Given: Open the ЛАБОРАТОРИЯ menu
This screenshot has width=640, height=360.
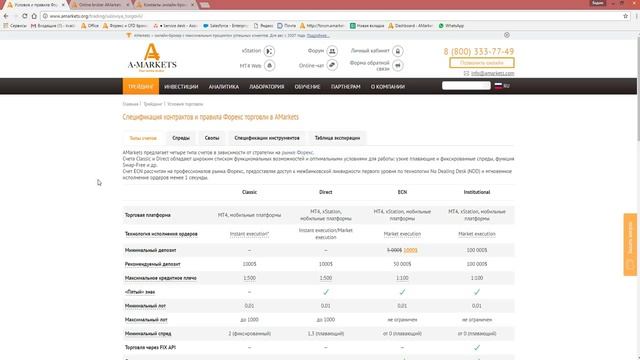Looking at the screenshot, I should [x=267, y=87].
